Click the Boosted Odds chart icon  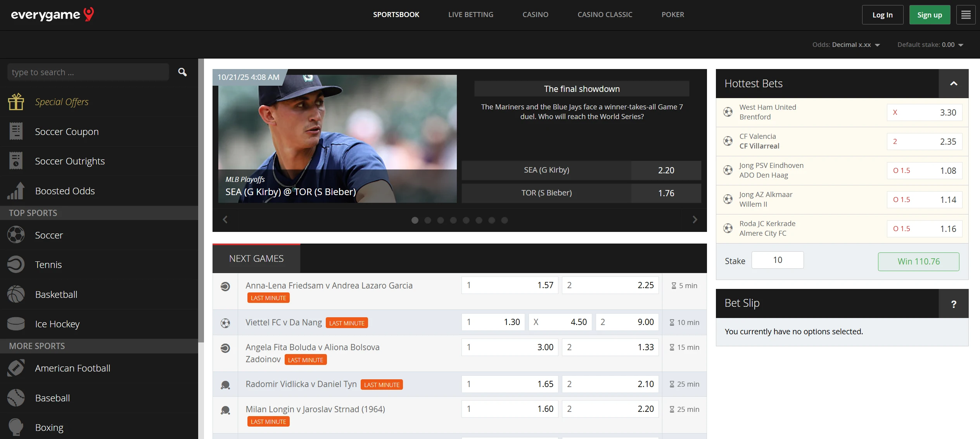16,191
